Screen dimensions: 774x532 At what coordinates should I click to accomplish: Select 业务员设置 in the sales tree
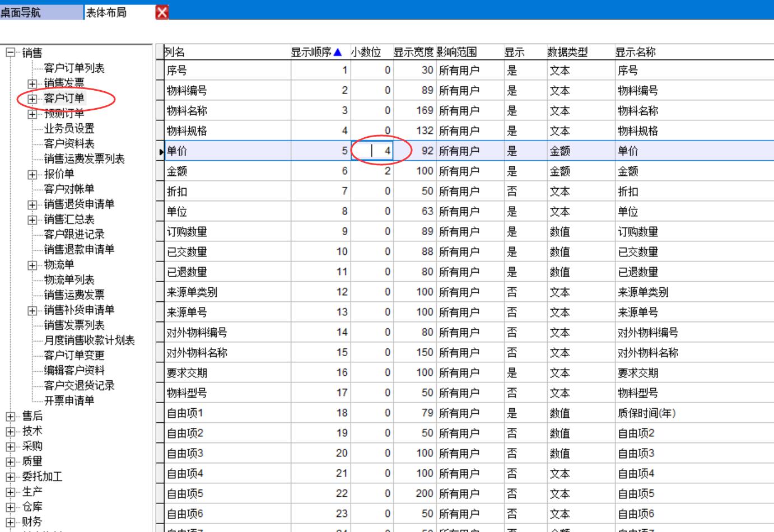click(69, 128)
